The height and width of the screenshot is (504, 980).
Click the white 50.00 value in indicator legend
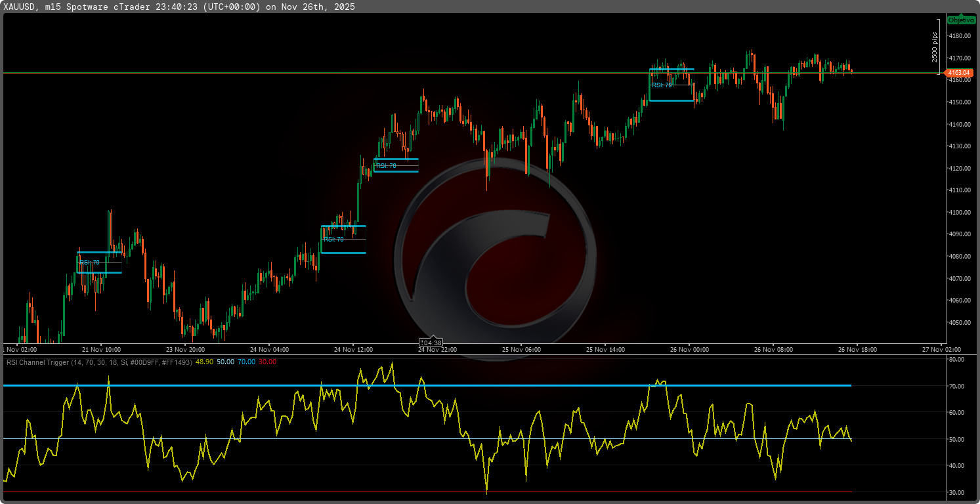225,362
